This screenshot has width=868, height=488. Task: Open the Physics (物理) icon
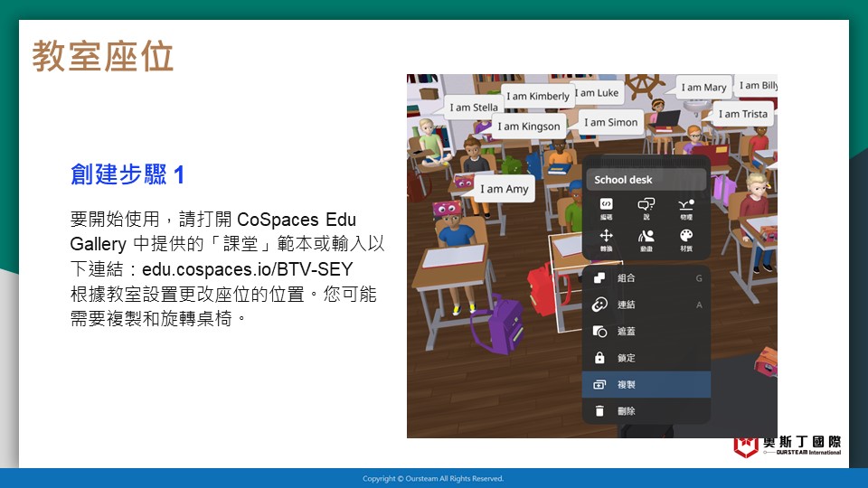(x=686, y=209)
